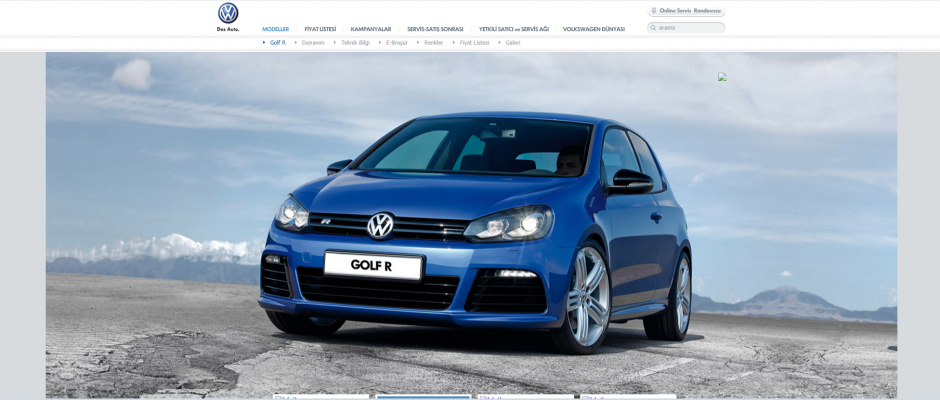940x400 pixels.
Task: Go to the Teknik Bilgi section
Action: tap(355, 43)
